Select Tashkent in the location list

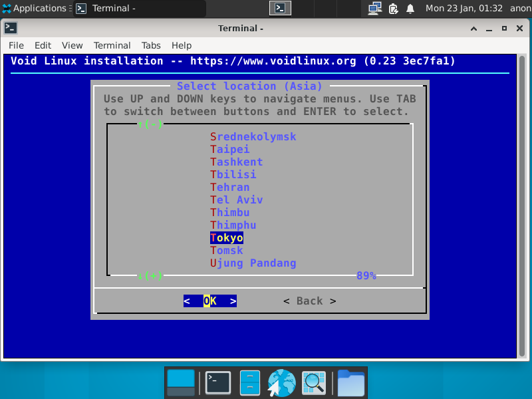point(237,162)
